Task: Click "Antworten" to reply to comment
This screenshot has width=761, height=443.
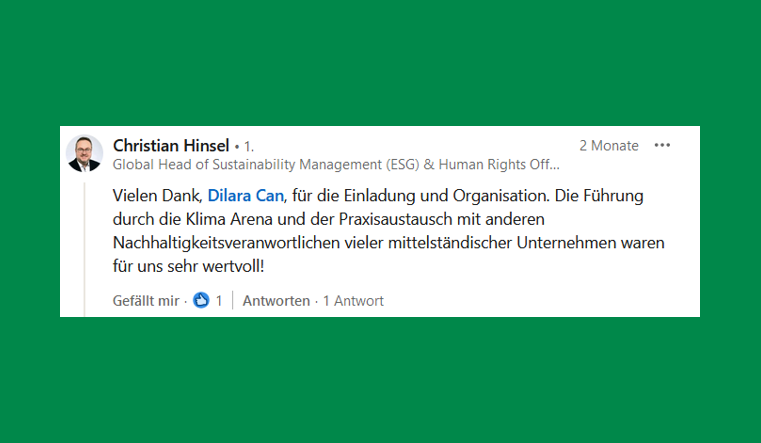Action: pyautogui.click(x=276, y=300)
